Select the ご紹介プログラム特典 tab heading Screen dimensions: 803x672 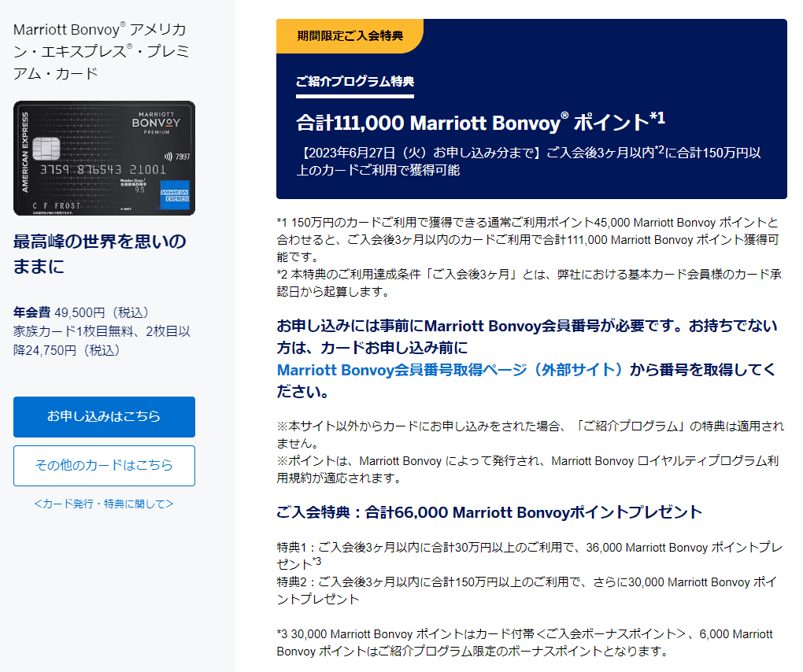pyautogui.click(x=355, y=81)
